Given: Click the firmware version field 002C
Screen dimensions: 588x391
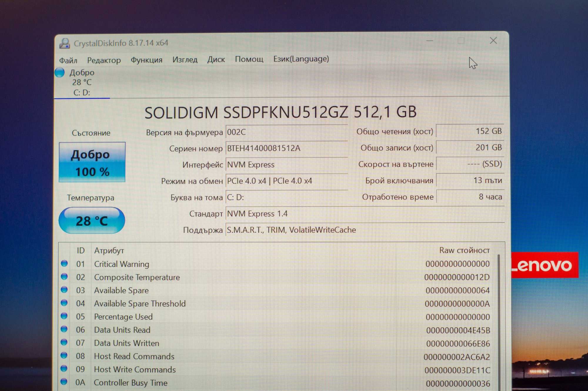Looking at the screenshot, I should (x=287, y=132).
